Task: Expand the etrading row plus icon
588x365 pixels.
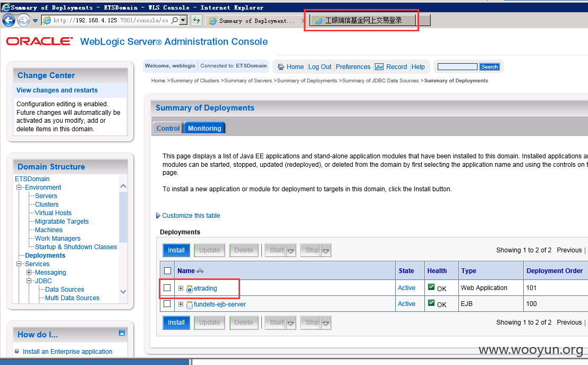Action: tap(181, 288)
